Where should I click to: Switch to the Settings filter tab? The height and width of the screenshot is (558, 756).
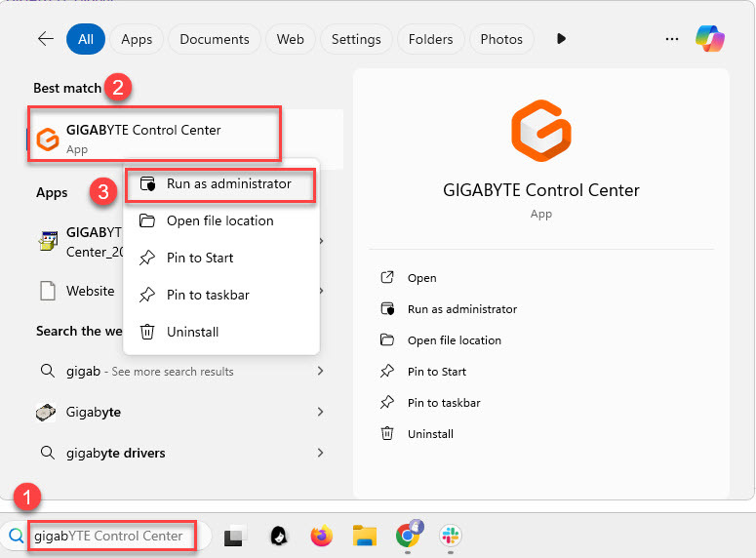pos(356,39)
